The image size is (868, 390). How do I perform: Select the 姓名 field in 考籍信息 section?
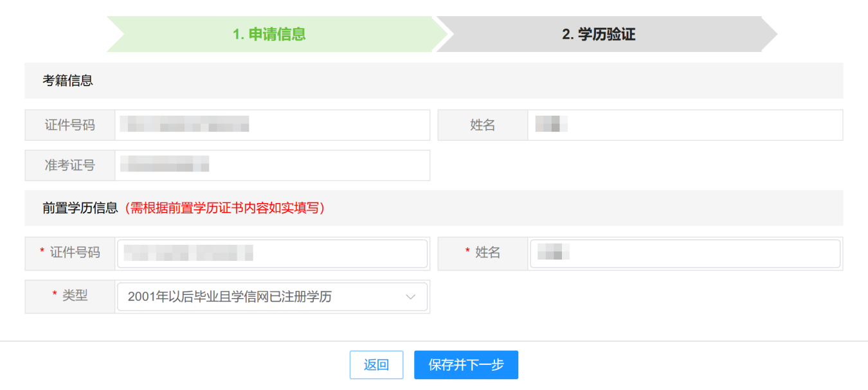[x=682, y=125]
